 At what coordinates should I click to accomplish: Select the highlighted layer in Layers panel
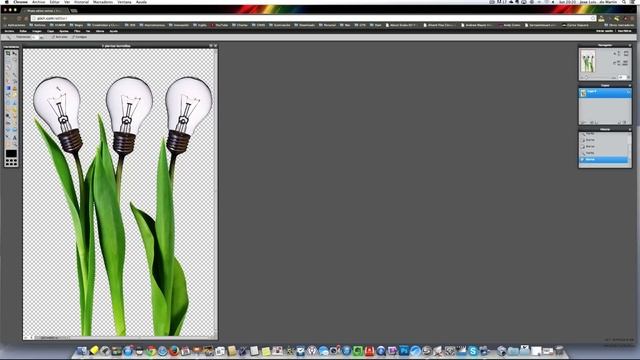(604, 93)
